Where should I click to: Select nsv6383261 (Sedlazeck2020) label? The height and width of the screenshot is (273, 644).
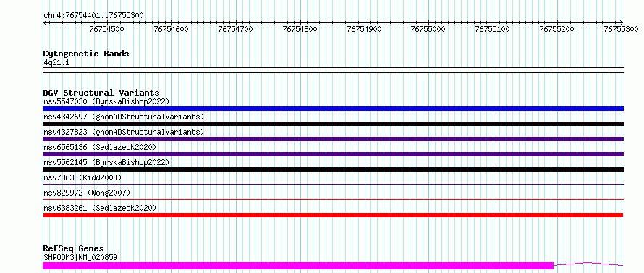tap(100, 208)
